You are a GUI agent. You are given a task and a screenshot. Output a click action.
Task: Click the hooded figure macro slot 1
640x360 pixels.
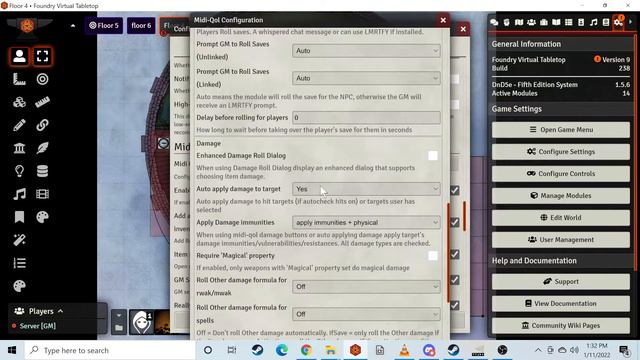coord(142,322)
